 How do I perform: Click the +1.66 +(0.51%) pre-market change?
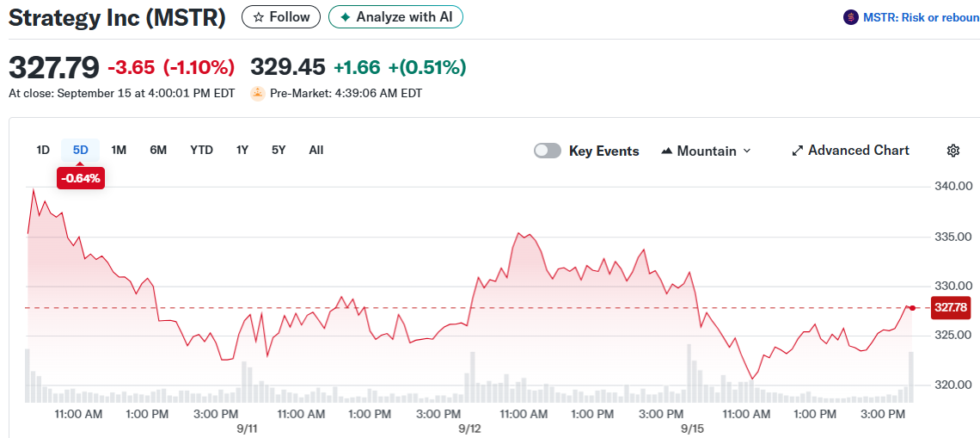pyautogui.click(x=400, y=67)
